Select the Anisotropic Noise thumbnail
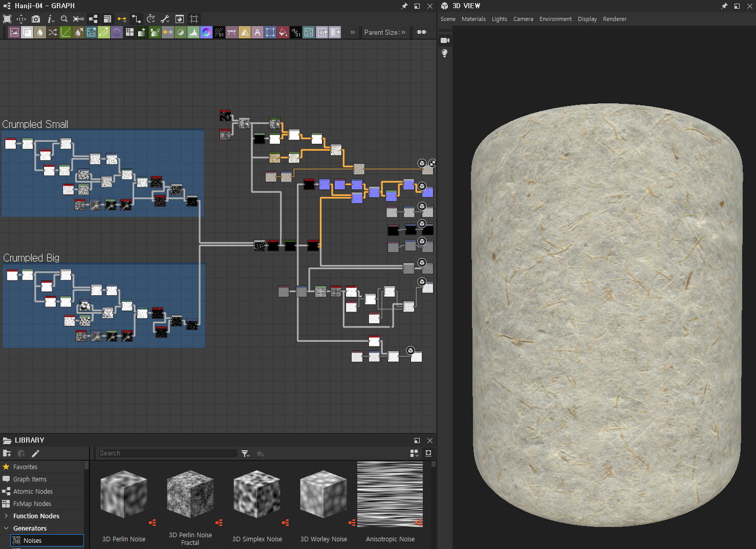This screenshot has width=756, height=549. pos(390,495)
